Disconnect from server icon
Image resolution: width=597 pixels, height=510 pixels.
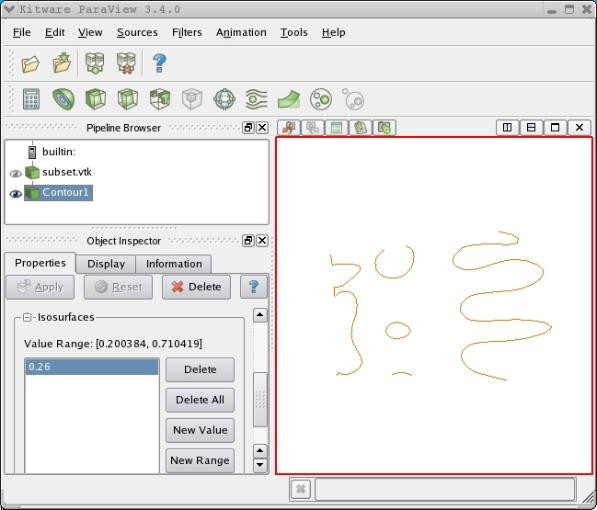click(126, 63)
